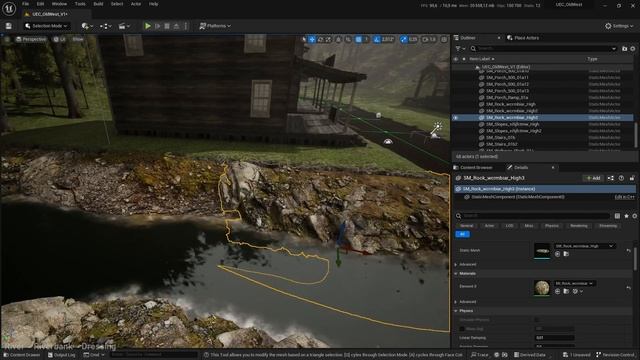Toggle the Details favorites star icon
This screenshot has height=360, width=640.
[627, 216]
